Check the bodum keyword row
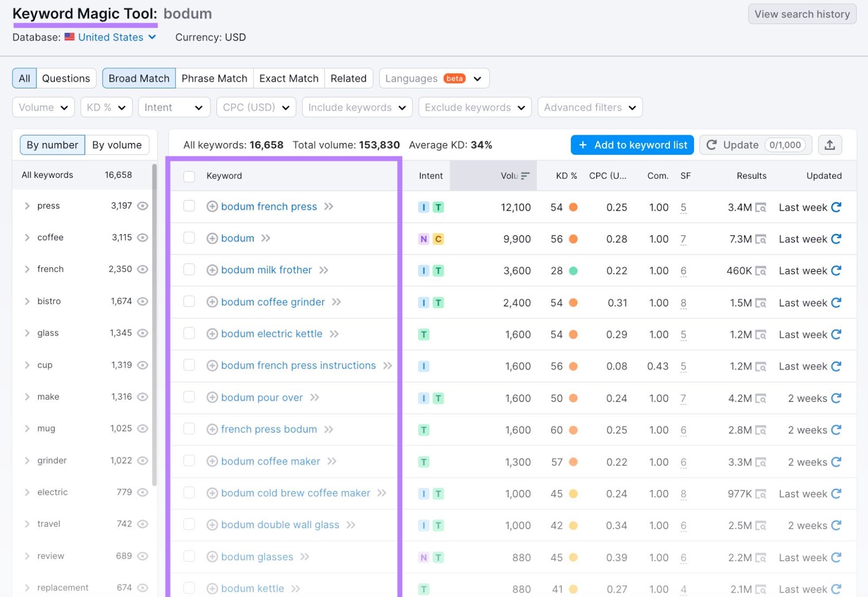The width and height of the screenshot is (868, 597). 189,237
